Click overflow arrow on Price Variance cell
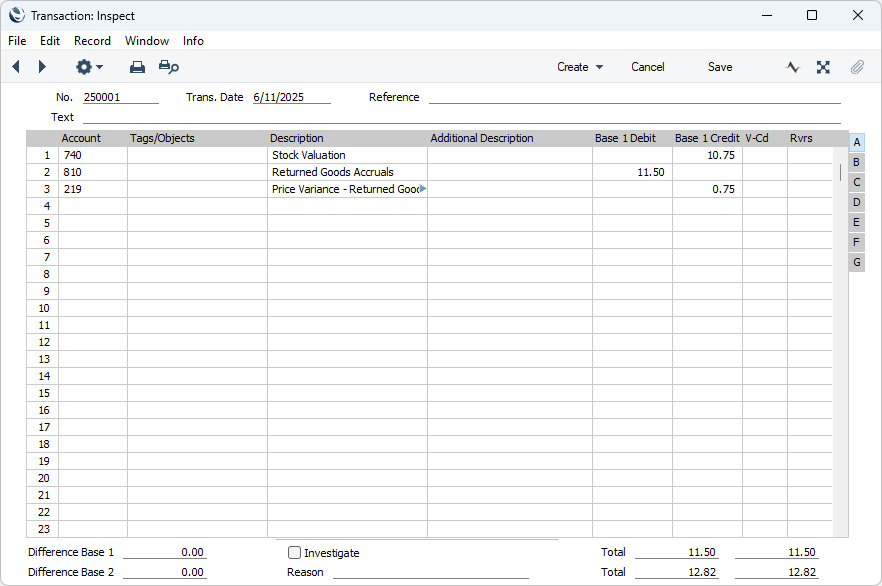This screenshot has height=586, width=882. 423,188
